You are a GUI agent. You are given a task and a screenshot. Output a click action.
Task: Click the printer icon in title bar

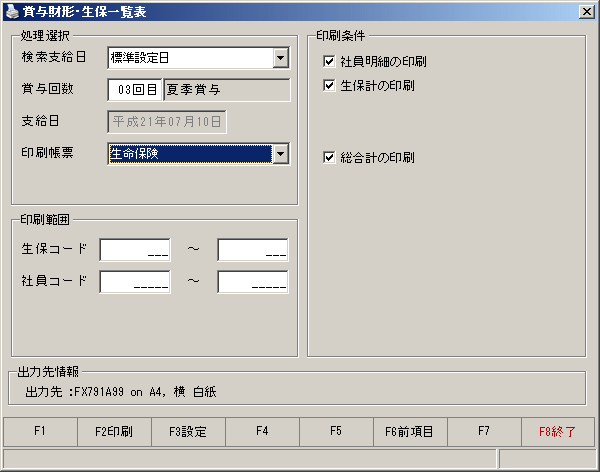(12, 11)
